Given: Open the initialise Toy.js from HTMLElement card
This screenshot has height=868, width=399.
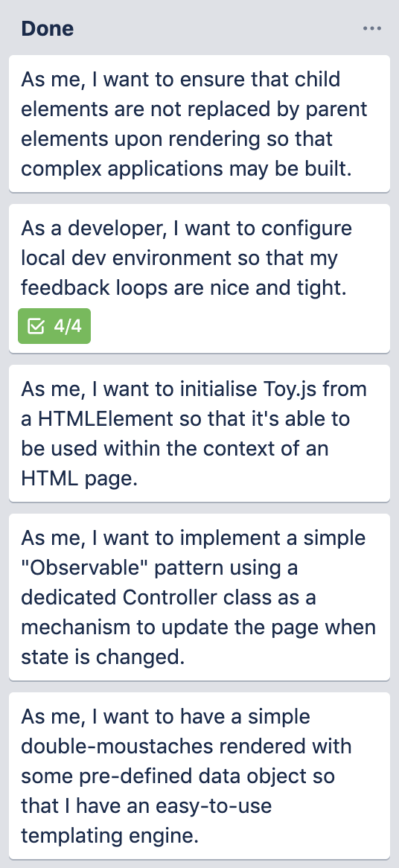Looking at the screenshot, I should tap(199, 433).
